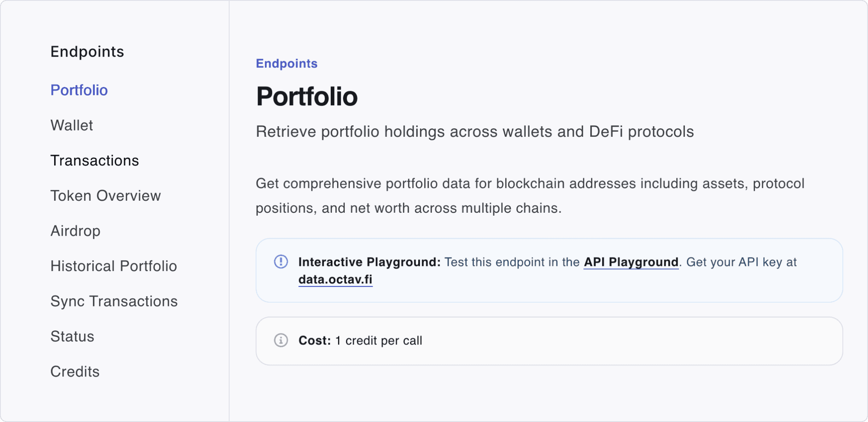Click the Cost 1 credit per call box
Image resolution: width=868 pixels, height=422 pixels.
(549, 341)
